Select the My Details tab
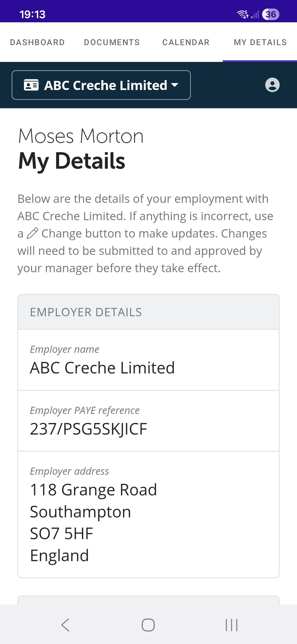The image size is (297, 644). pos(260,42)
